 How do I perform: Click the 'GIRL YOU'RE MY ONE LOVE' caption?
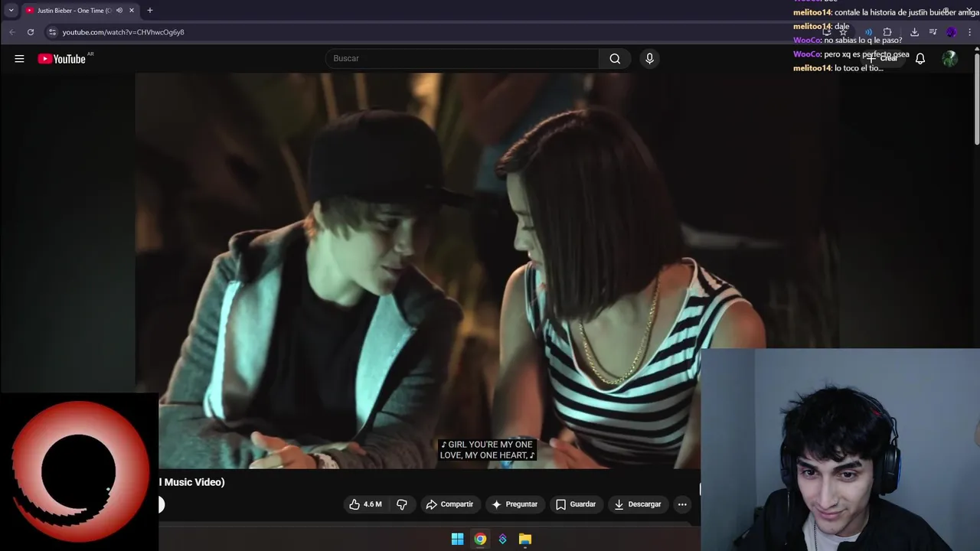coord(487,450)
